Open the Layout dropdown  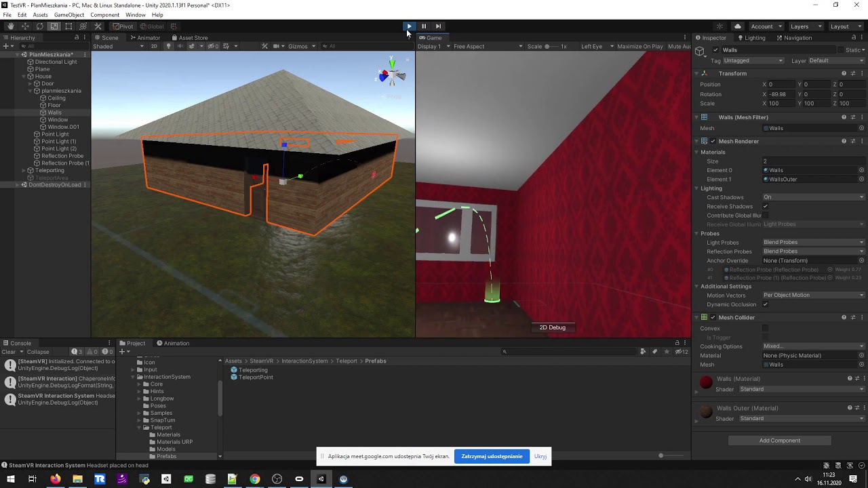pyautogui.click(x=845, y=26)
